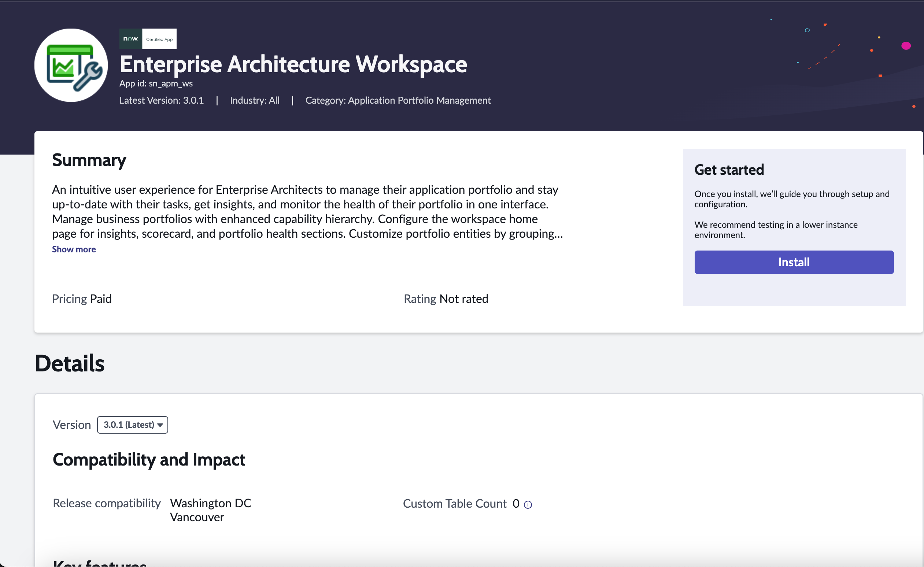The width and height of the screenshot is (924, 567).
Task: Click the setup and configuration guidance text
Action: 792,199
